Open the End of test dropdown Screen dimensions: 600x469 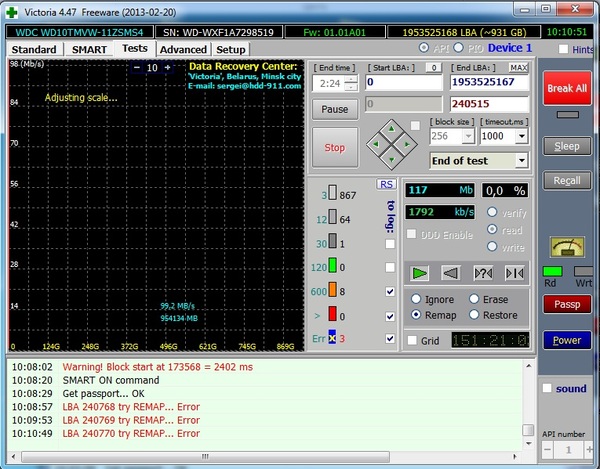coord(521,160)
